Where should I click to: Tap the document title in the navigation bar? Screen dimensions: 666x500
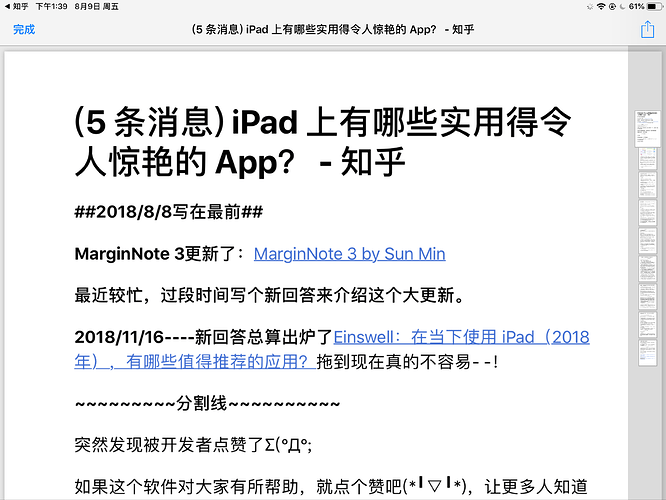(333, 29)
